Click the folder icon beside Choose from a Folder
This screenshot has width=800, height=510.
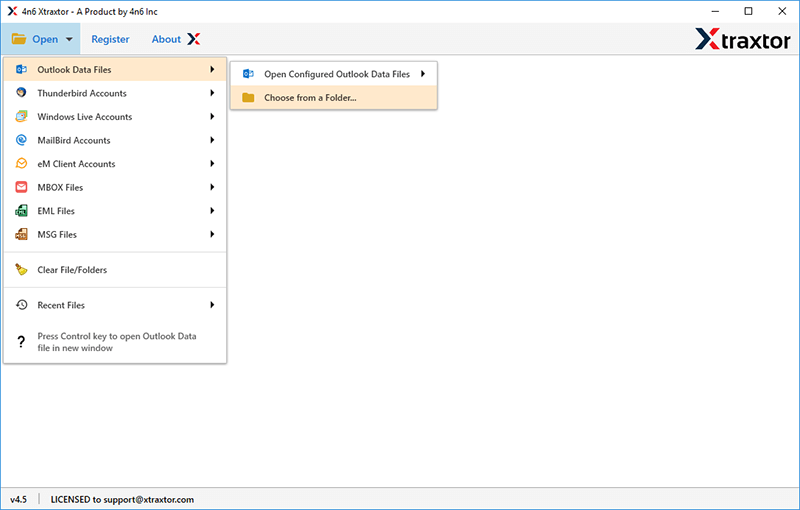coord(248,97)
